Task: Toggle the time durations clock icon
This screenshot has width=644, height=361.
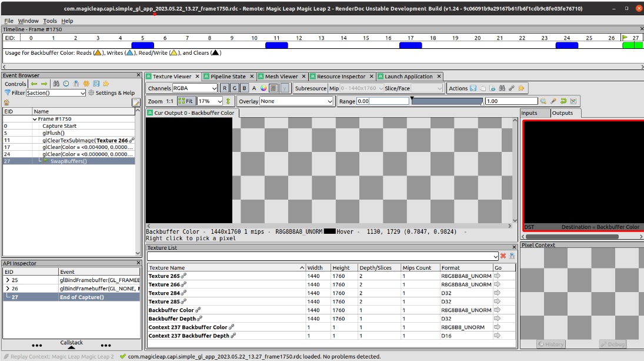Action: [65, 84]
